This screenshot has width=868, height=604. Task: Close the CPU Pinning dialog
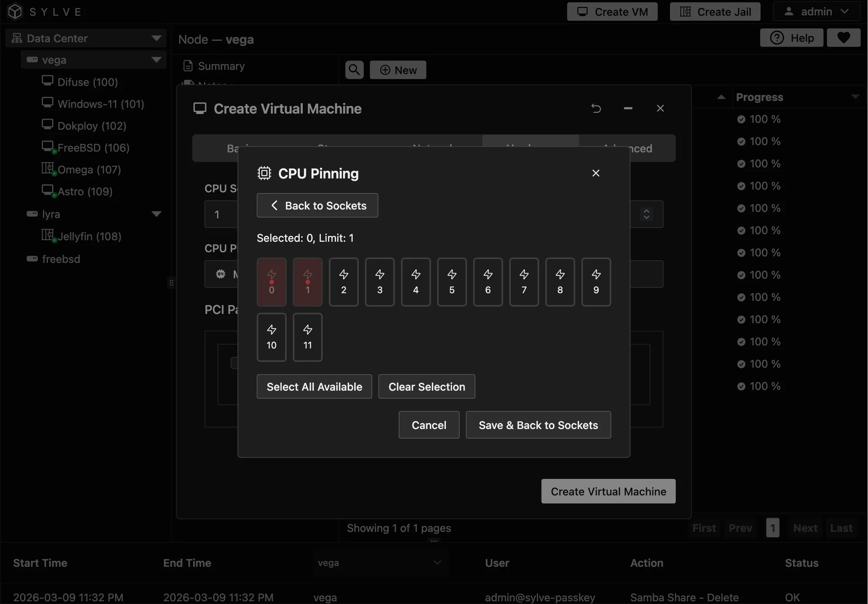[x=596, y=173]
